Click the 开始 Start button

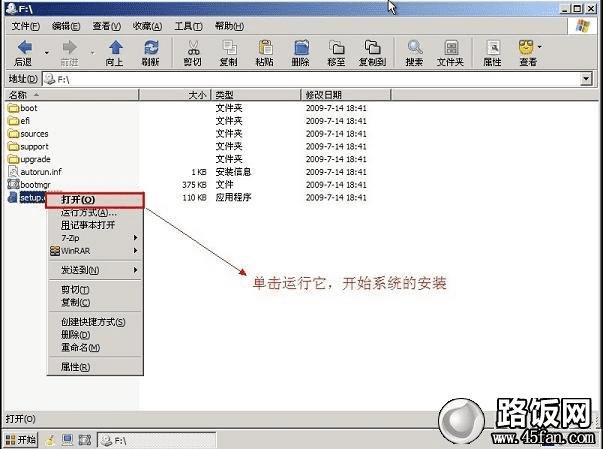[x=21, y=440]
